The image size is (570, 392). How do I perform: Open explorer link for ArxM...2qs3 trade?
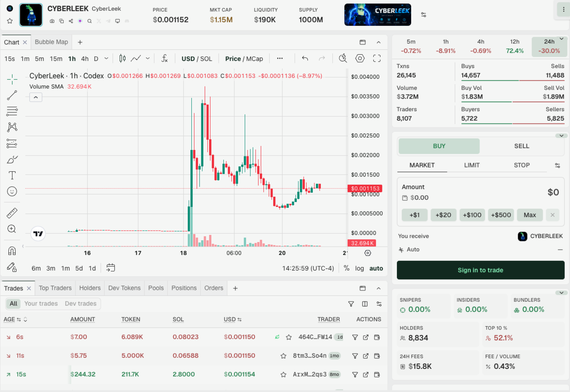pos(366,375)
